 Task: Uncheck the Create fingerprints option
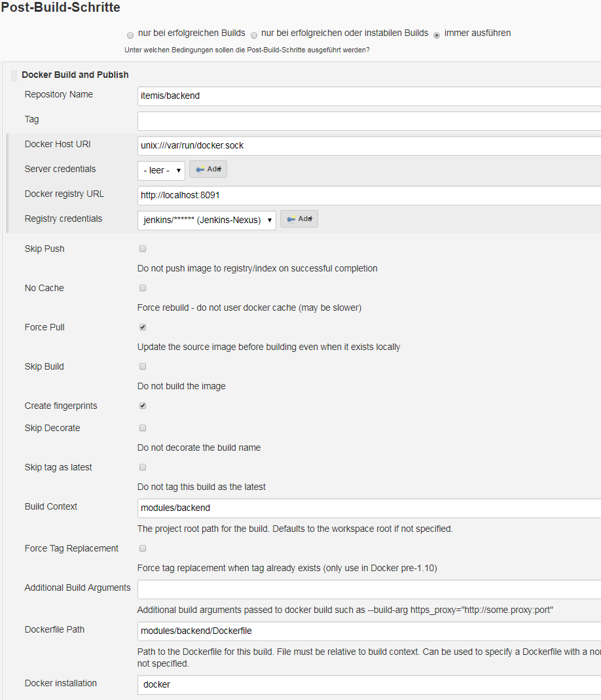142,406
